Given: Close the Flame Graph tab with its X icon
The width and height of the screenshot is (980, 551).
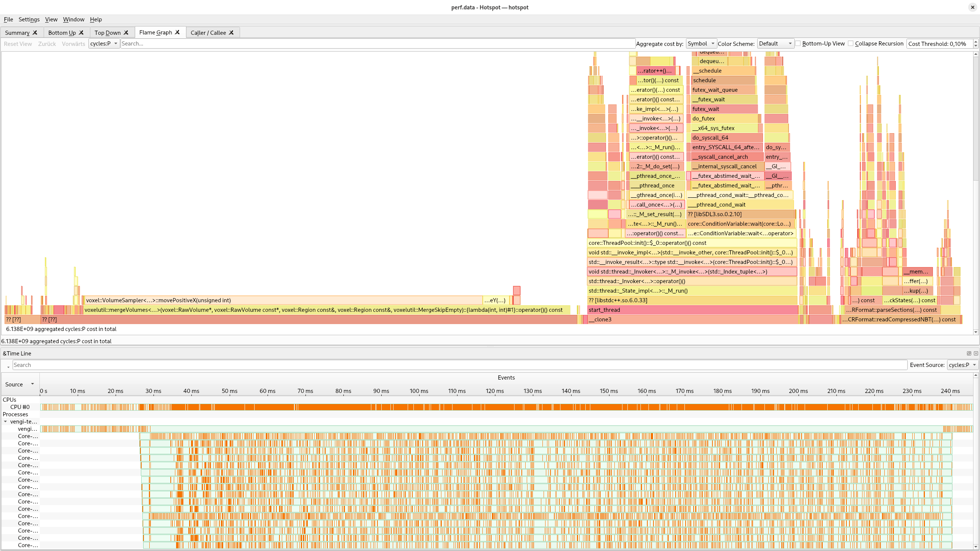Looking at the screenshot, I should click(x=177, y=32).
